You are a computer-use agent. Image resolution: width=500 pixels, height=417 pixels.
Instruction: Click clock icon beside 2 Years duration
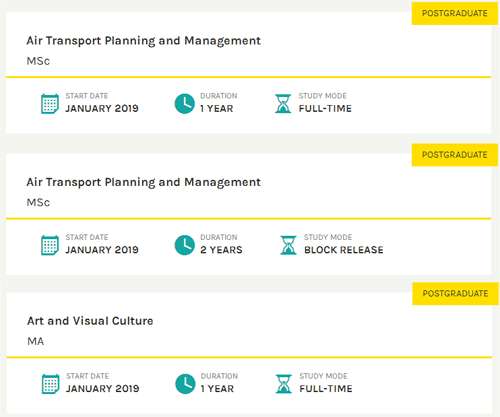(184, 245)
